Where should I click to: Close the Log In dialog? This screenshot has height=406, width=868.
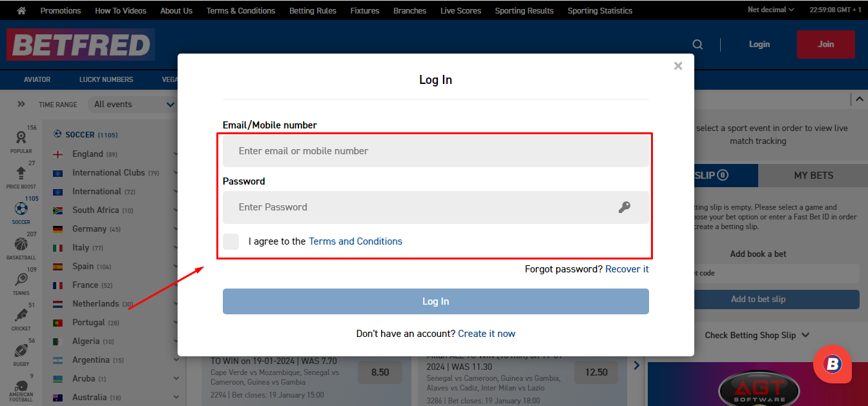677,66
